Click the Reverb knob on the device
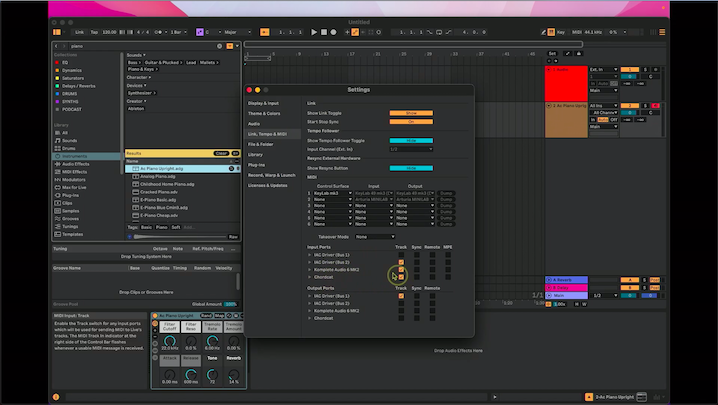The width and height of the screenshot is (718, 405). tap(234, 374)
